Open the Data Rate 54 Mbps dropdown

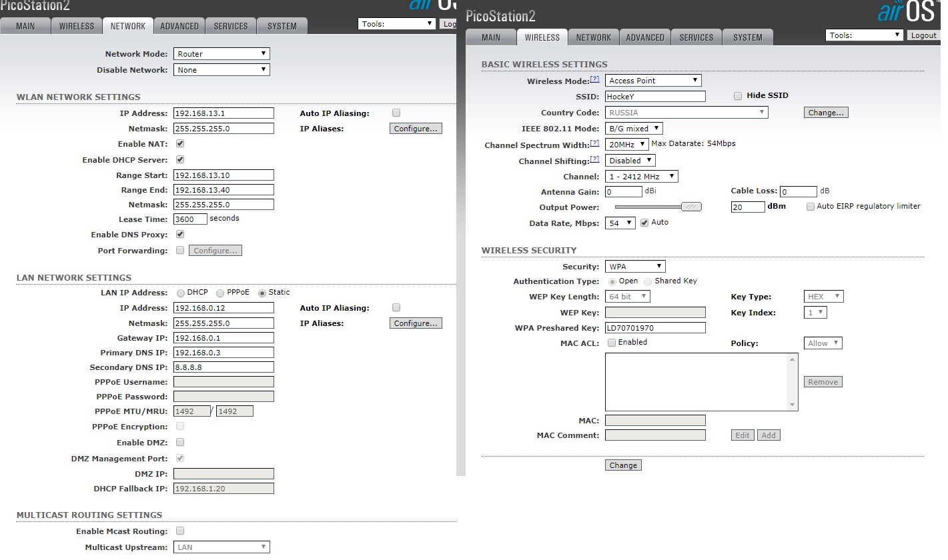620,223
